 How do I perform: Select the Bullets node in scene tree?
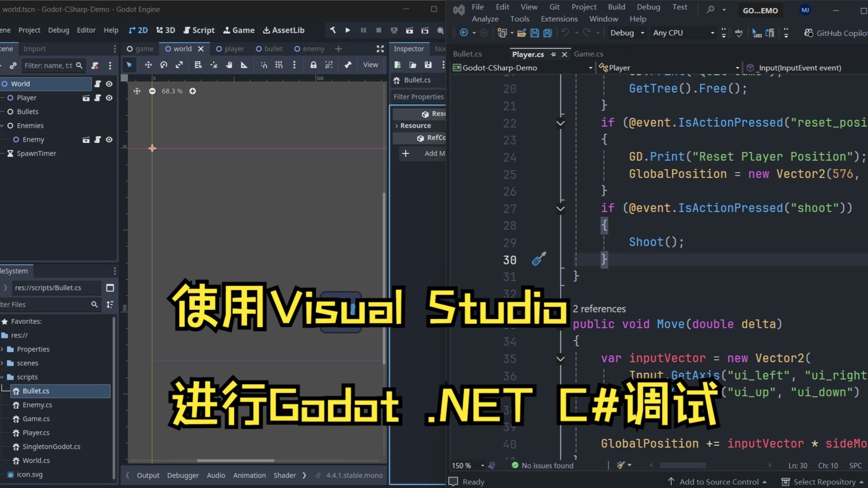tap(27, 112)
